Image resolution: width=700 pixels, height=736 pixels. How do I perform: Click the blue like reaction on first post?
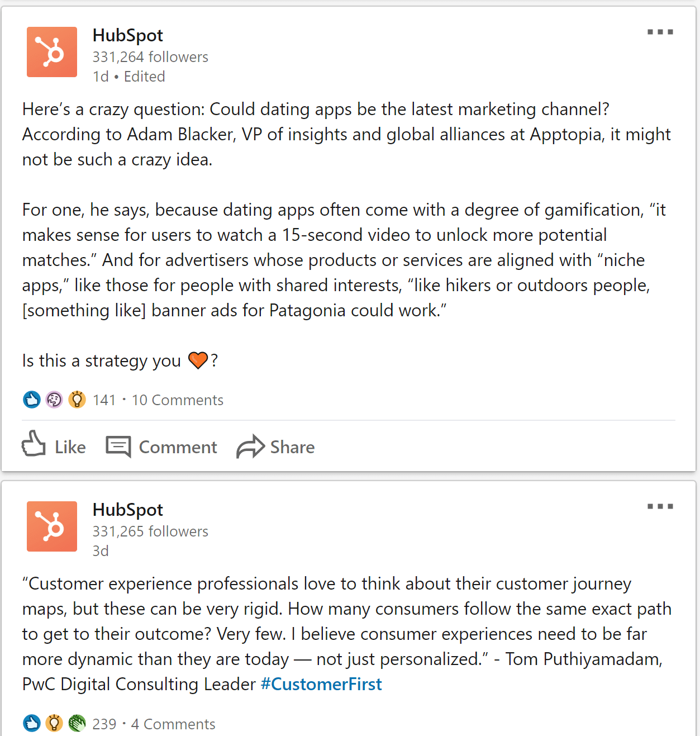[x=32, y=400]
